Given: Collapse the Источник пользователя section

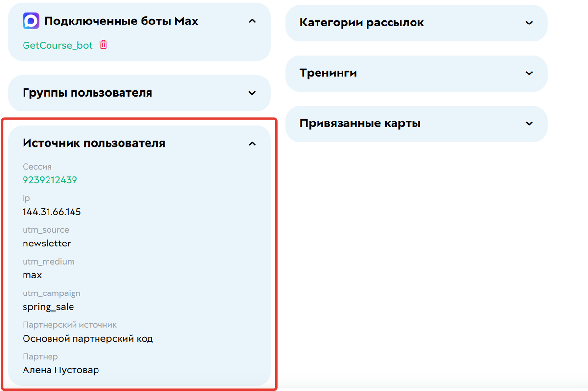Looking at the screenshot, I should click(x=252, y=143).
